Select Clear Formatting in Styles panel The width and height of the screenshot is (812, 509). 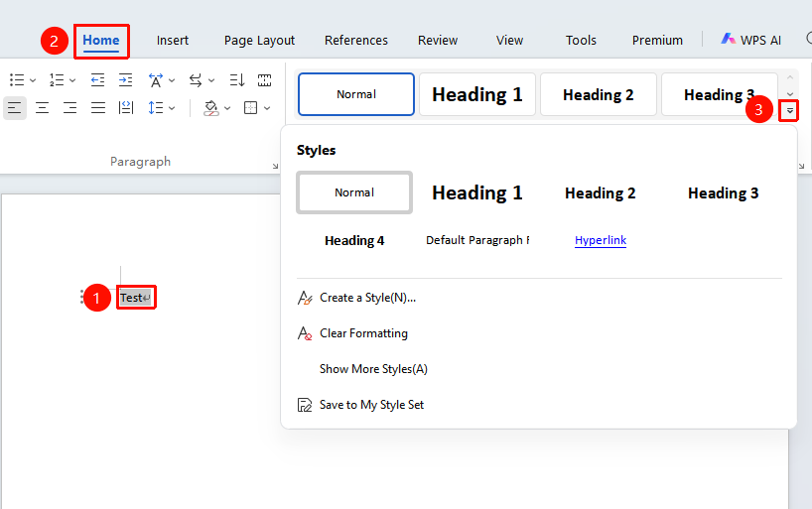coord(363,333)
